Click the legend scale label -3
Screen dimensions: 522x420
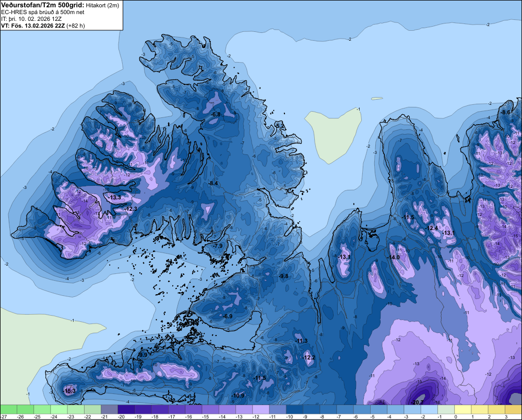[x=406, y=417]
